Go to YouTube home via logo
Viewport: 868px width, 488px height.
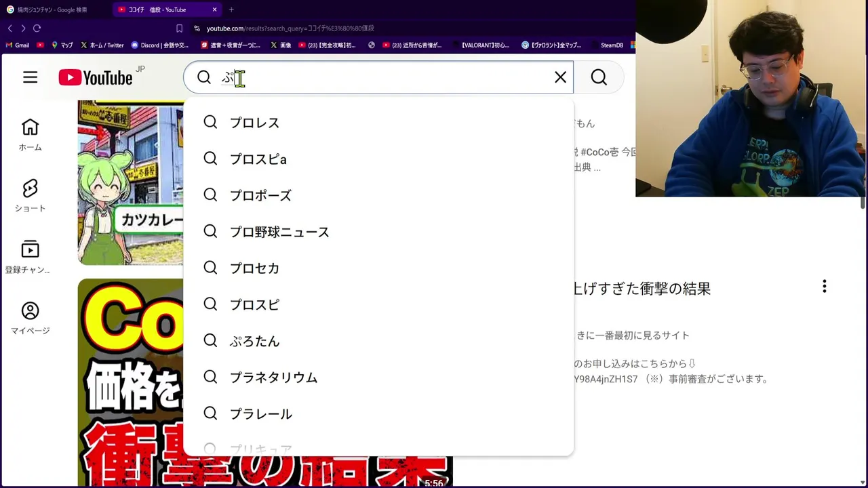point(96,78)
